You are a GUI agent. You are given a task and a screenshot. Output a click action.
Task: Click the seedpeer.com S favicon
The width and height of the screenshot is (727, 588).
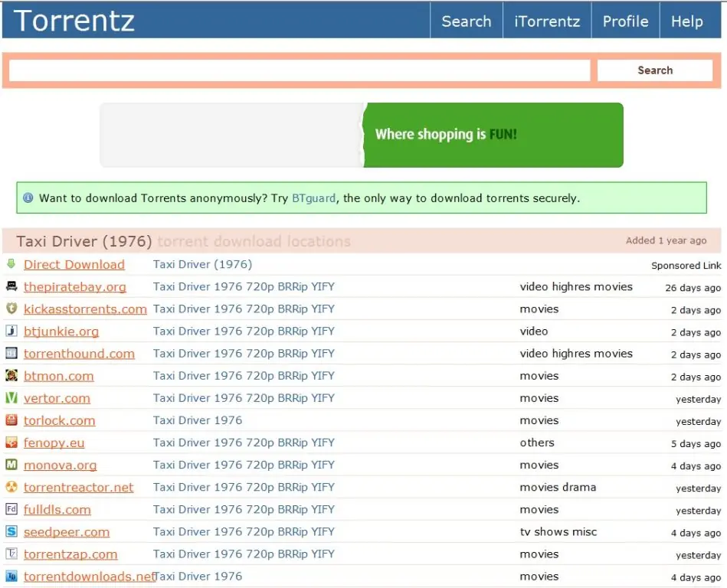coord(11,531)
